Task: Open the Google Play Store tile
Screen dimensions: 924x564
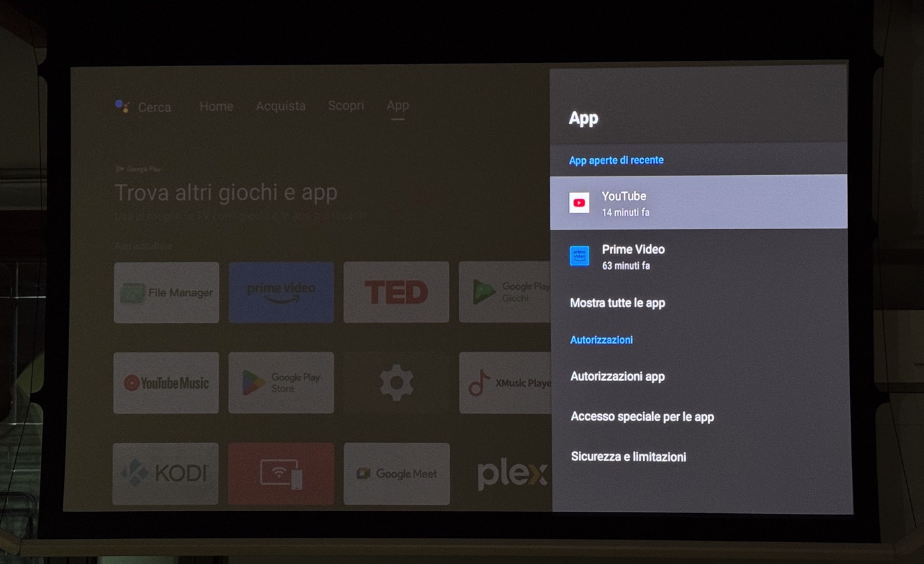Action: pos(281,382)
